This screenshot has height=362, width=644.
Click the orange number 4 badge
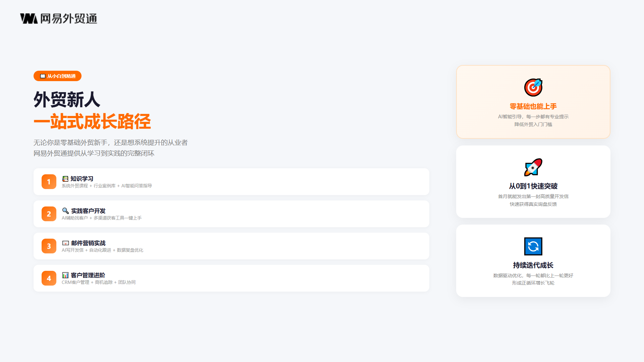tap(49, 278)
